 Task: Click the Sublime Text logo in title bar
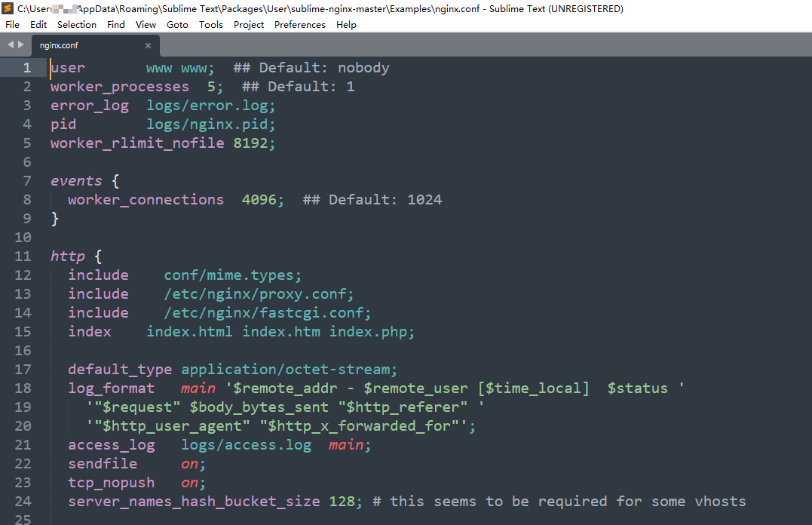[x=8, y=8]
